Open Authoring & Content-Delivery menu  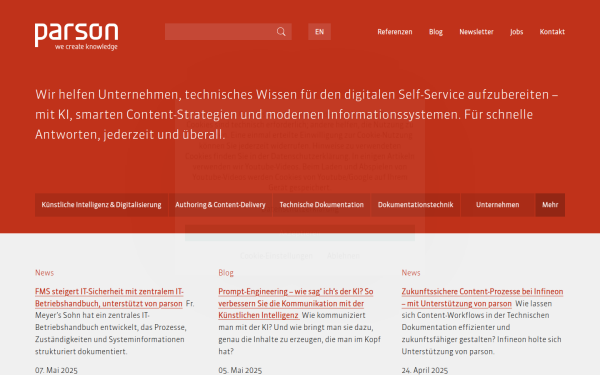220,205
